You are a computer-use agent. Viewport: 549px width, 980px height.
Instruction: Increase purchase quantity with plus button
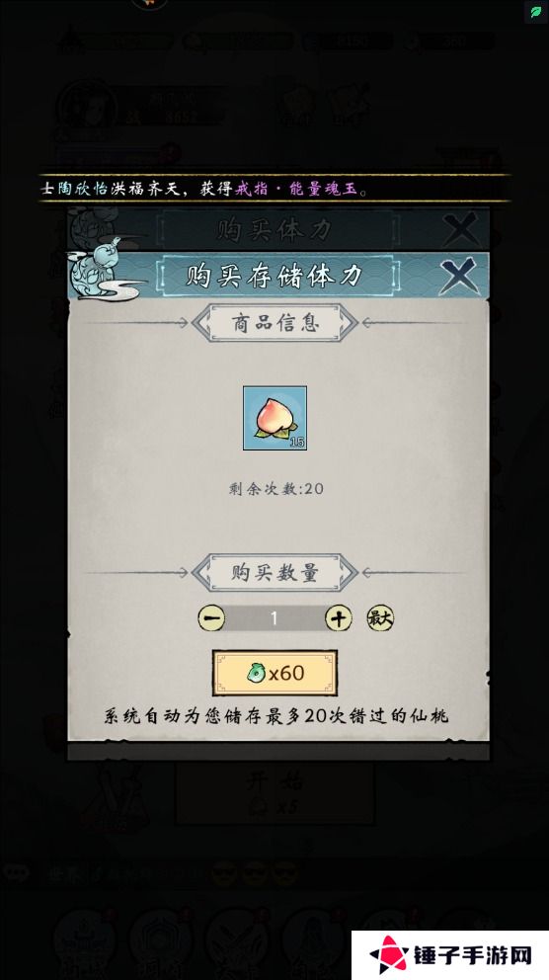click(339, 618)
